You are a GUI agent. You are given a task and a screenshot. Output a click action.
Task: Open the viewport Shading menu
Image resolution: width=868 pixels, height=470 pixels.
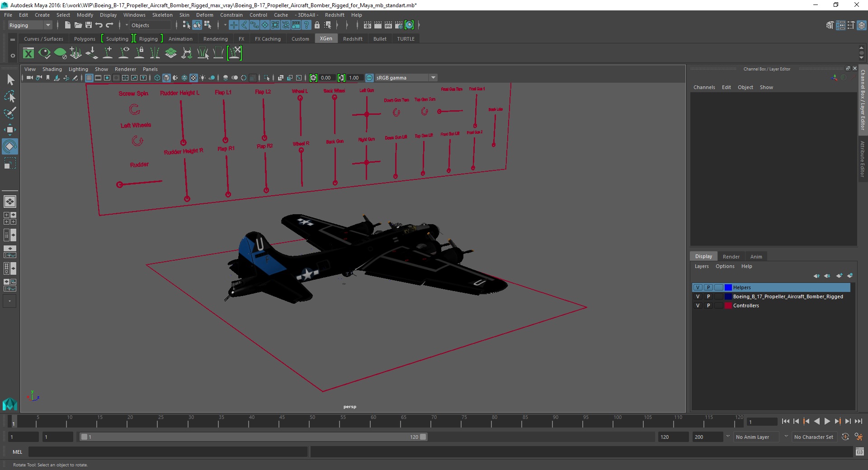[52, 69]
